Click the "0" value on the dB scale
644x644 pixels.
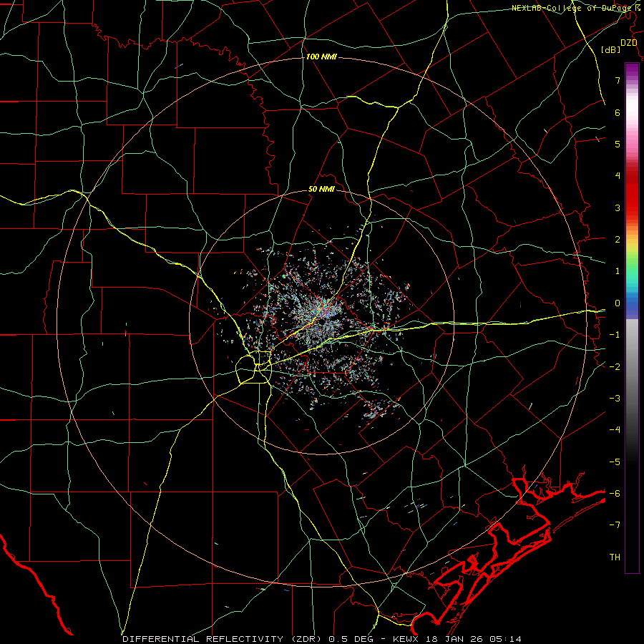pyautogui.click(x=618, y=303)
